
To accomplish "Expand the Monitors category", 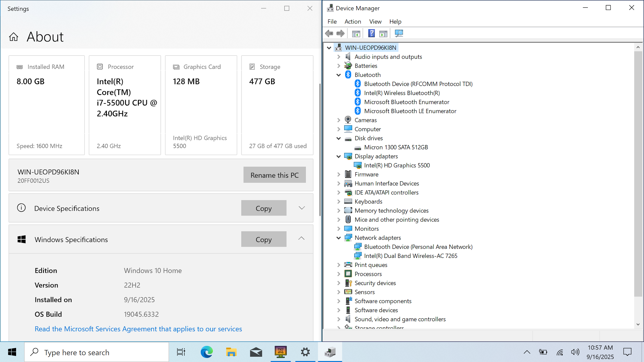I will [x=339, y=229].
